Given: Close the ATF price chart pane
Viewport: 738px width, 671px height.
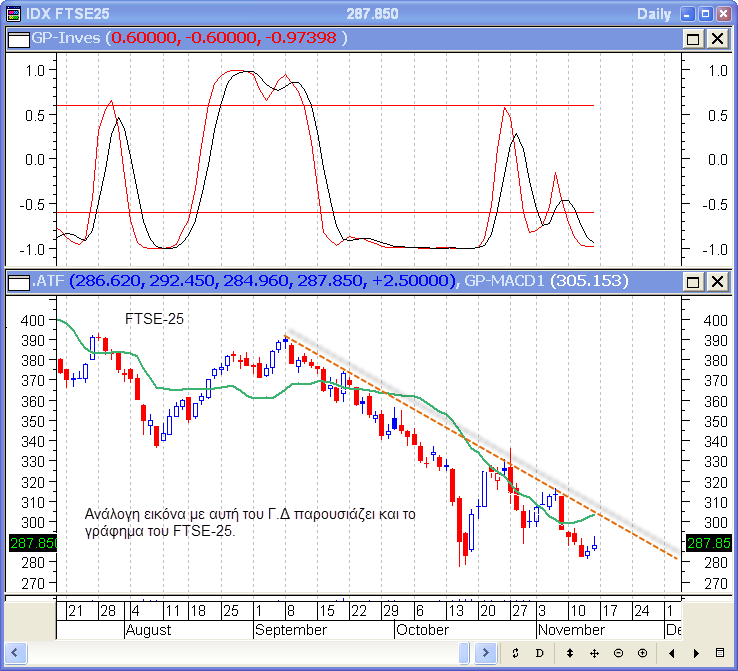Looking at the screenshot, I should 717,281.
